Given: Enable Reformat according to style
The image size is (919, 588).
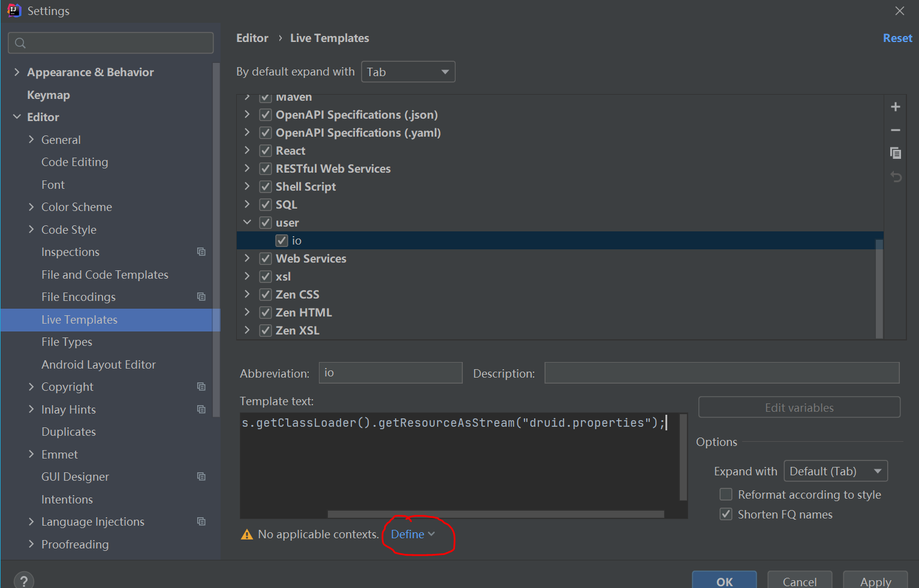Looking at the screenshot, I should point(726,494).
